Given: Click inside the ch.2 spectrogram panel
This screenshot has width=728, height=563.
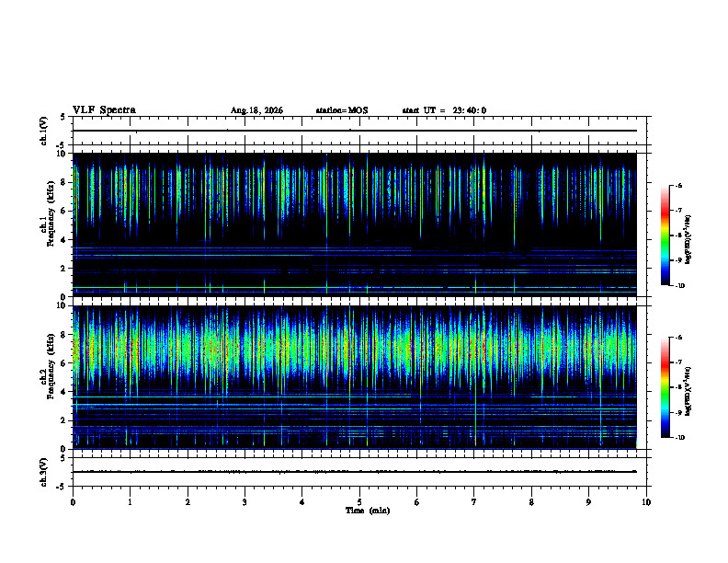Looking at the screenshot, I should coord(354,377).
